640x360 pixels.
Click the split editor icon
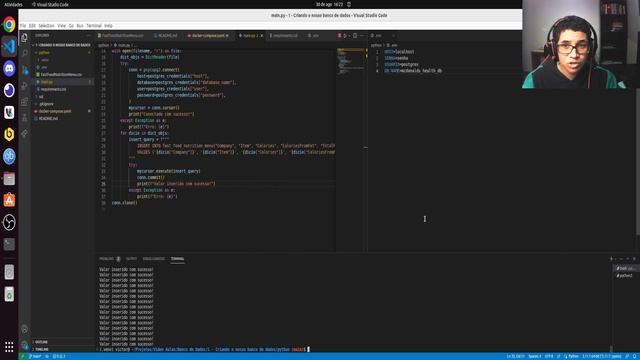355,36
